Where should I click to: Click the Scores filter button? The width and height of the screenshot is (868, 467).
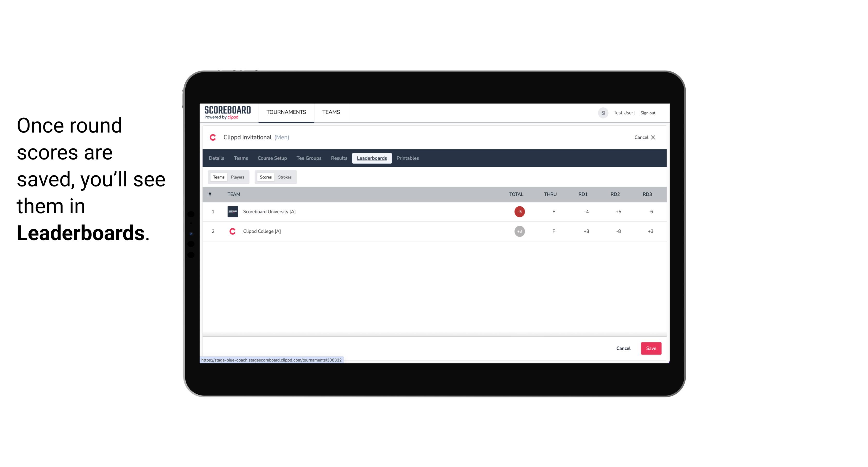(265, 177)
